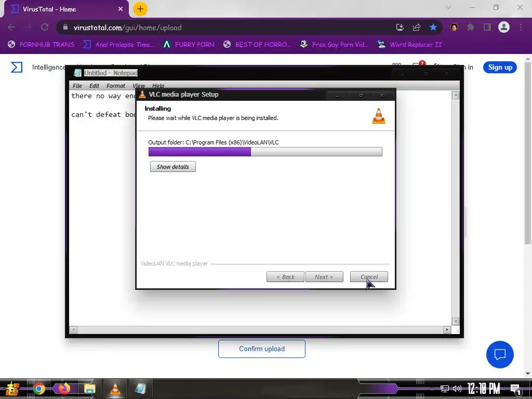
Task: Click the Chrome back arrow icon
Action: pos(11,27)
